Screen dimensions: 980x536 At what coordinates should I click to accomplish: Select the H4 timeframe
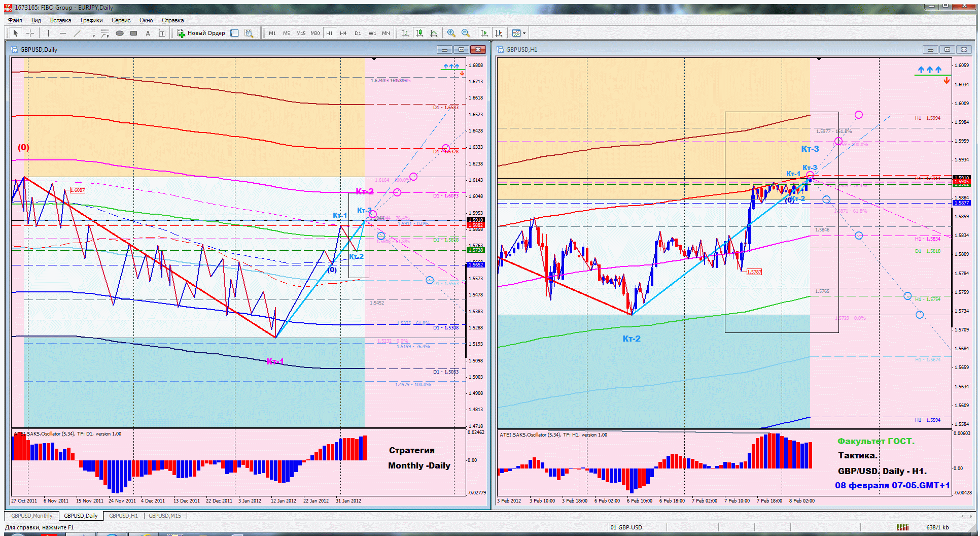tap(343, 33)
